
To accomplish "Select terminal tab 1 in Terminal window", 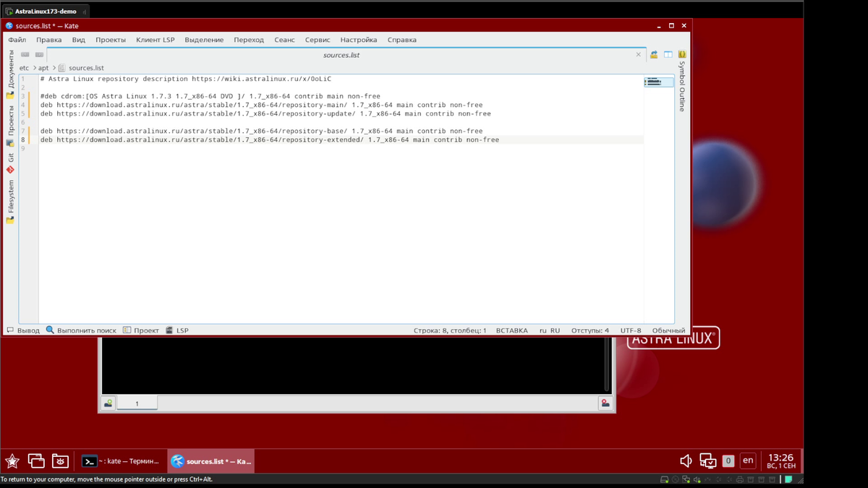I will pos(137,403).
